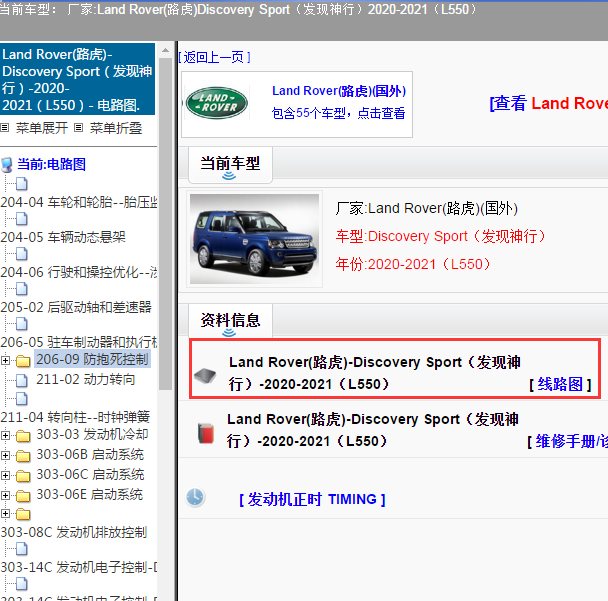Open the 线路图 link
The height and width of the screenshot is (601, 608).
[560, 384]
